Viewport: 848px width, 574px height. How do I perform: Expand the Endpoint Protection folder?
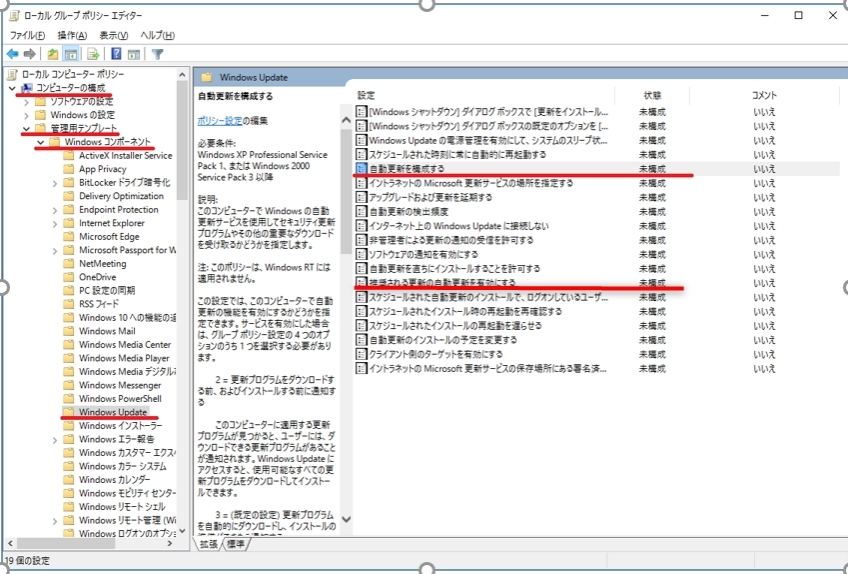click(55, 210)
